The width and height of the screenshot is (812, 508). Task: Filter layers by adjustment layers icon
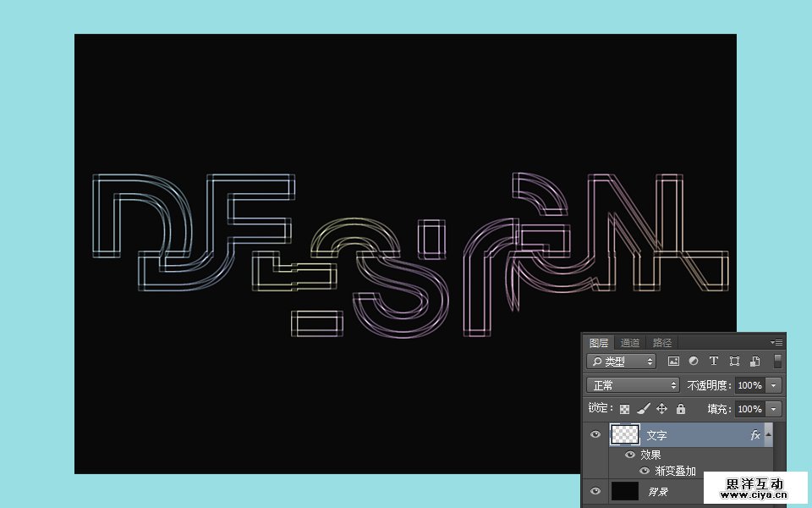(694, 362)
